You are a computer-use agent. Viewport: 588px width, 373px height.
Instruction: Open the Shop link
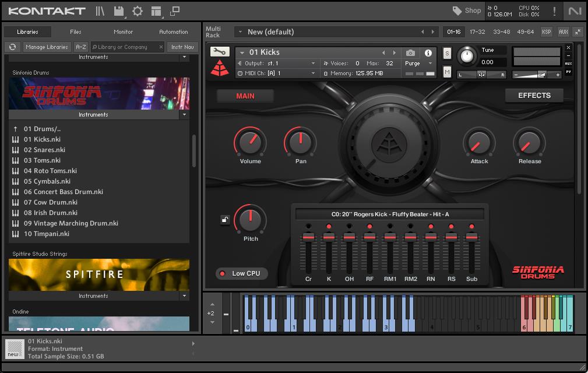pos(467,10)
